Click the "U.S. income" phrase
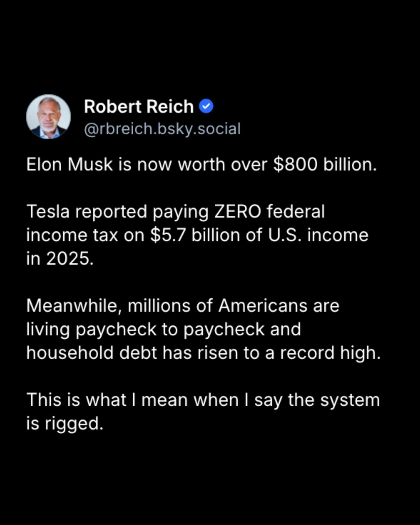Viewport: 420px width, 525px height. [318, 235]
